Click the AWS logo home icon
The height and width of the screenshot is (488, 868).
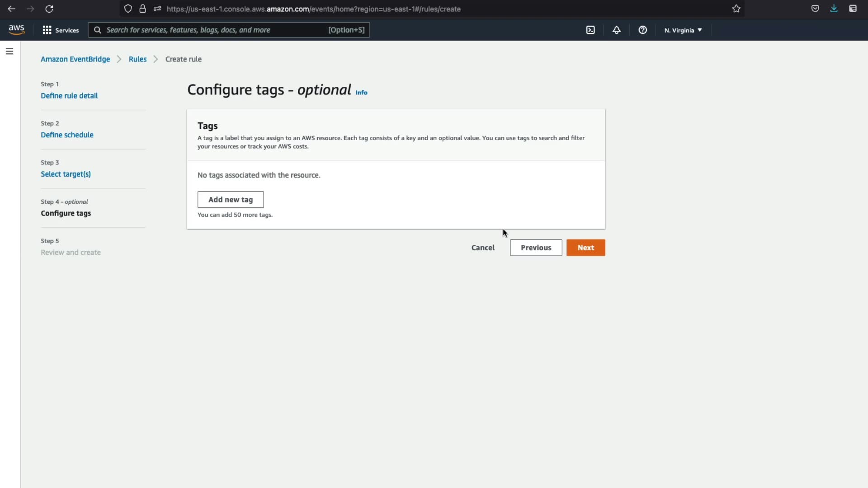pyautogui.click(x=16, y=30)
